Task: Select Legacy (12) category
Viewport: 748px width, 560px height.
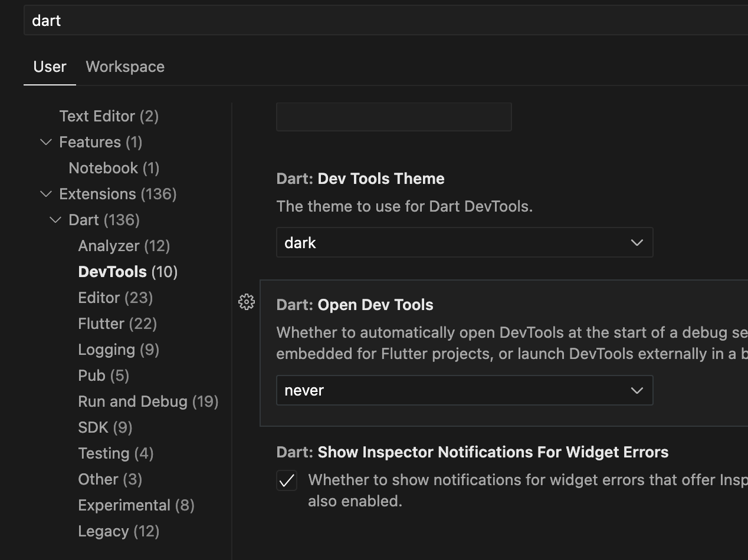Action: (119, 531)
